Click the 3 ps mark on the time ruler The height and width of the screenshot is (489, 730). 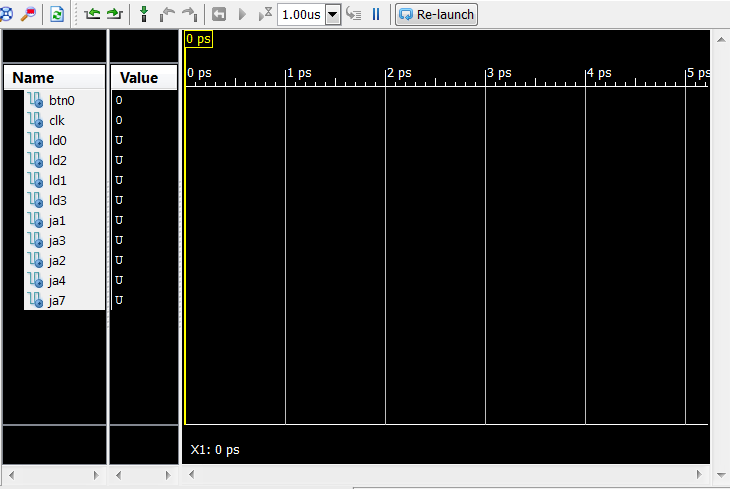499,73
